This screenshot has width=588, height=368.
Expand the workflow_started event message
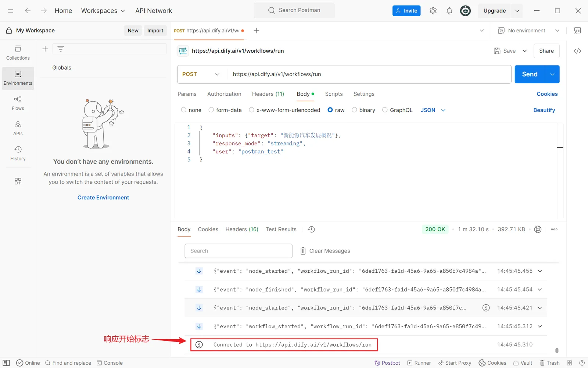540,326
